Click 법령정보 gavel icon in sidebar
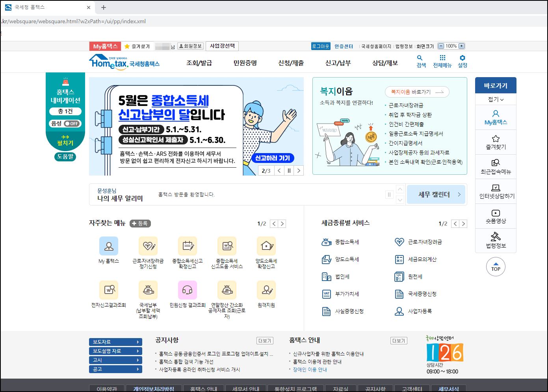This screenshot has height=392, width=548. 496,237
